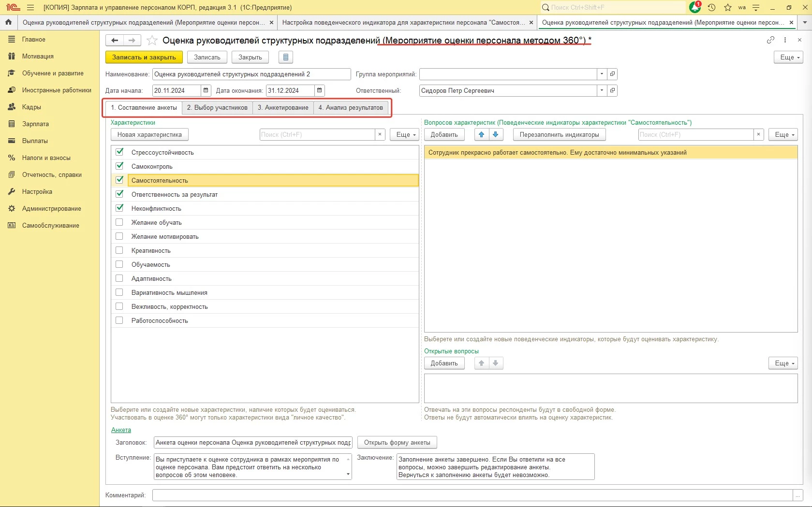Open the Зарплата section in the sidebar
812x507 pixels.
35,124
